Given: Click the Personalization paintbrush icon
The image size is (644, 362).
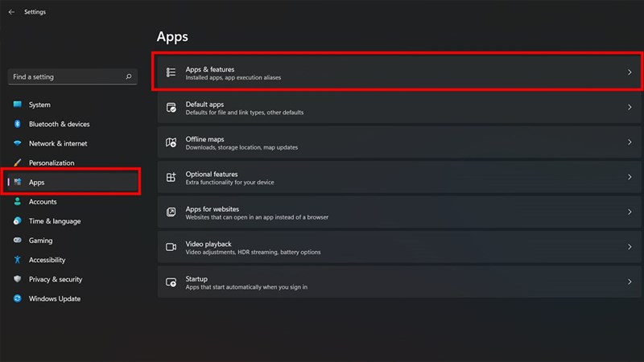Looking at the screenshot, I should tap(17, 162).
